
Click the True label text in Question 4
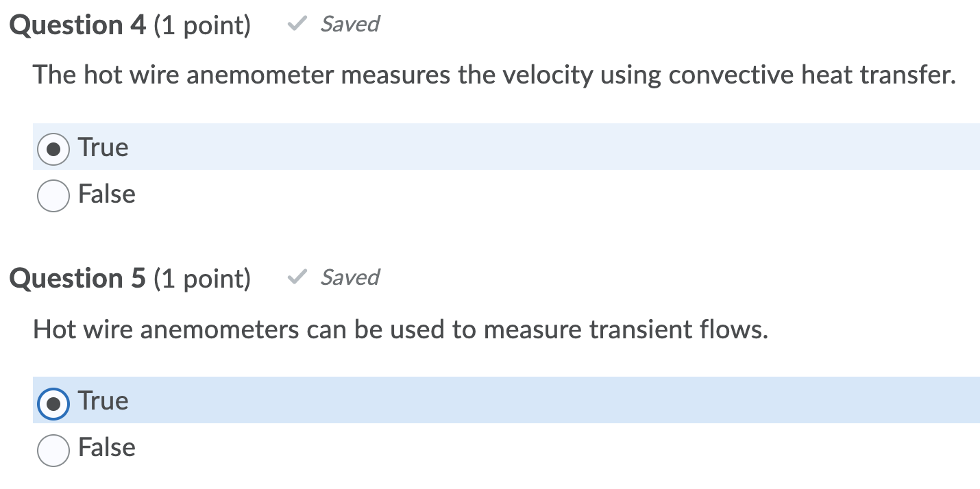103,147
